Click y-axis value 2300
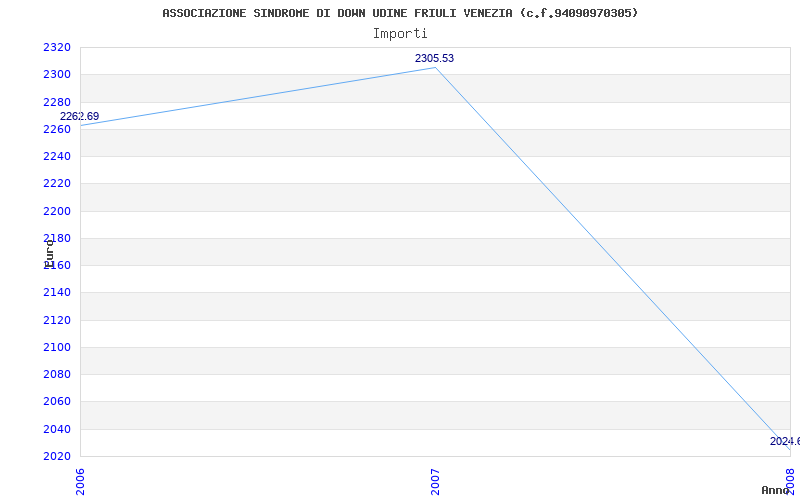Image resolution: width=800 pixels, height=500 pixels. coord(57,75)
